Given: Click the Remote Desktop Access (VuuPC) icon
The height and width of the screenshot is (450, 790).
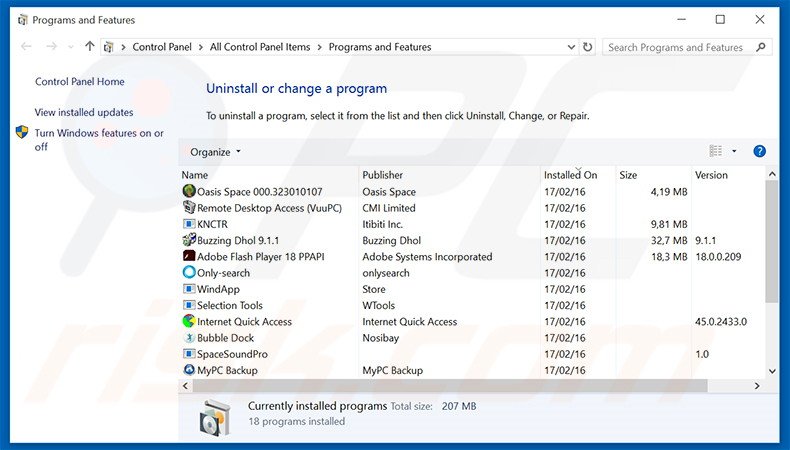Looking at the screenshot, I should click(x=189, y=207).
